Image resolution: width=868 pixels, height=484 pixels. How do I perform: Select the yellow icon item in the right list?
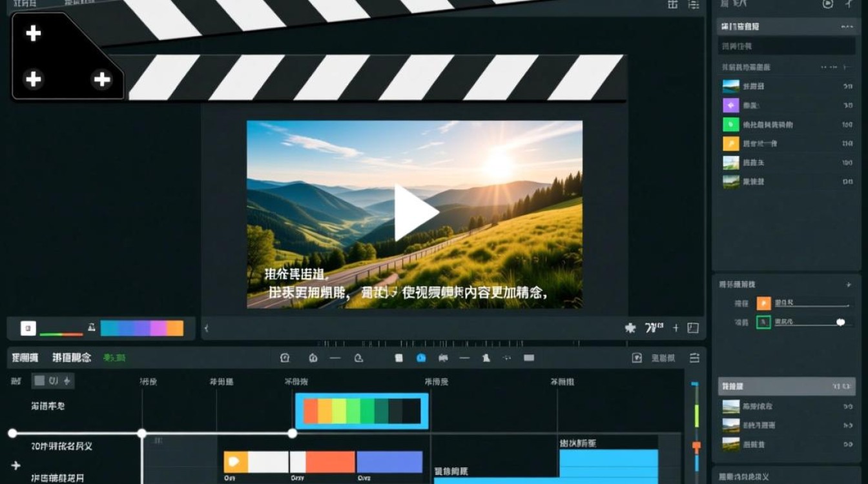click(x=730, y=144)
